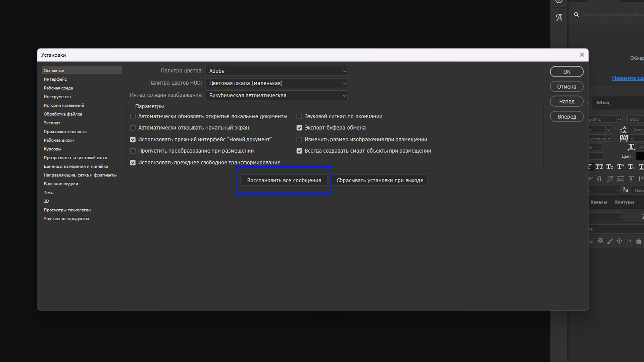Screen dimensions: 644x362
Task: Enable Звуковой сигнал по окончании checkbox
Action: tap(299, 116)
